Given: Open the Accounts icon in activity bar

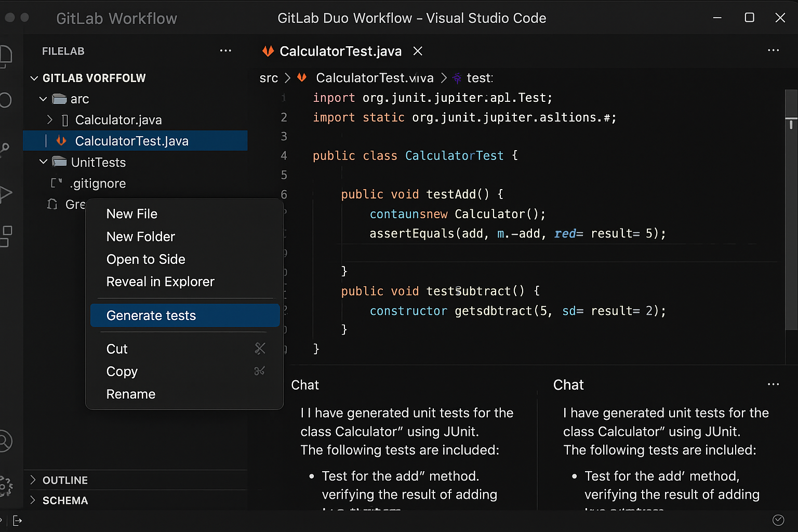Looking at the screenshot, I should coord(5,441).
